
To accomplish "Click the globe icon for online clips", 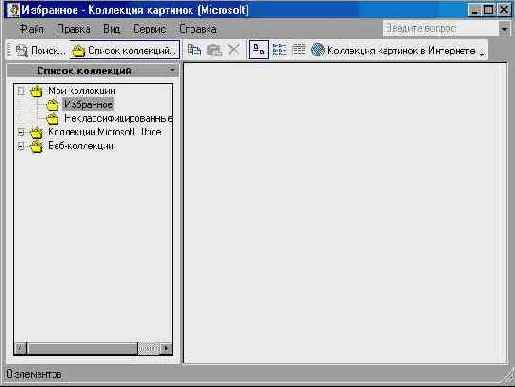I will (318, 50).
